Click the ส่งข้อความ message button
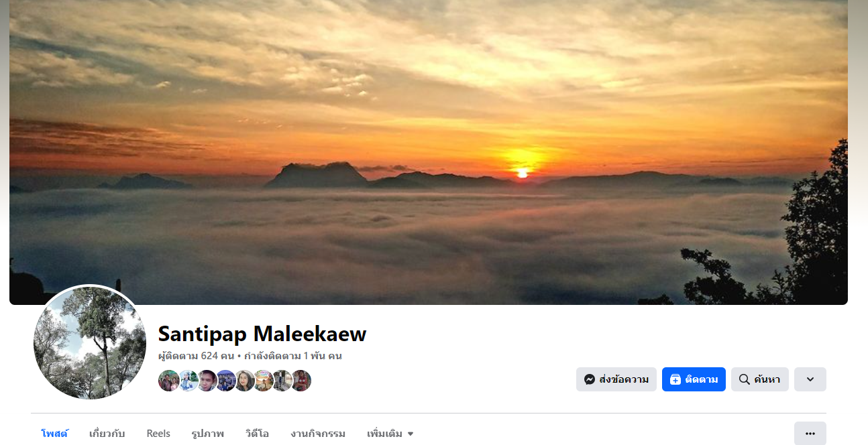The height and width of the screenshot is (445, 868). 616,379
